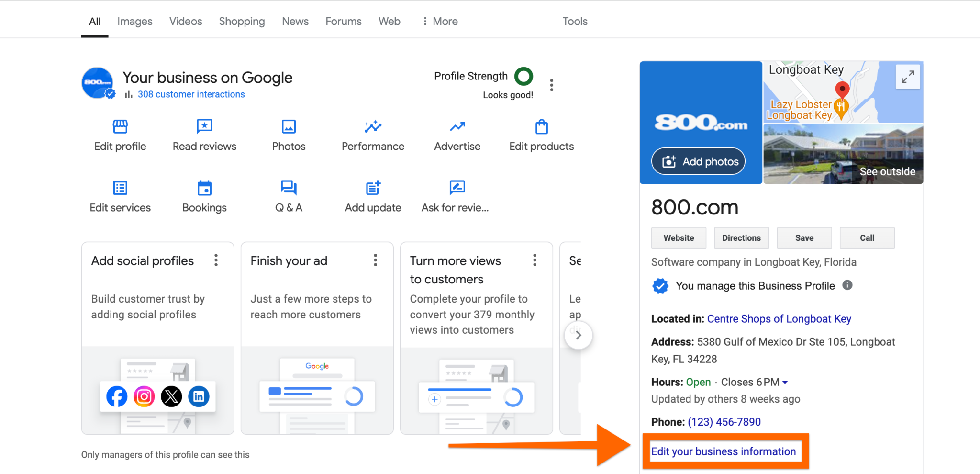
Task: Open the Photos section
Action: tap(289, 135)
